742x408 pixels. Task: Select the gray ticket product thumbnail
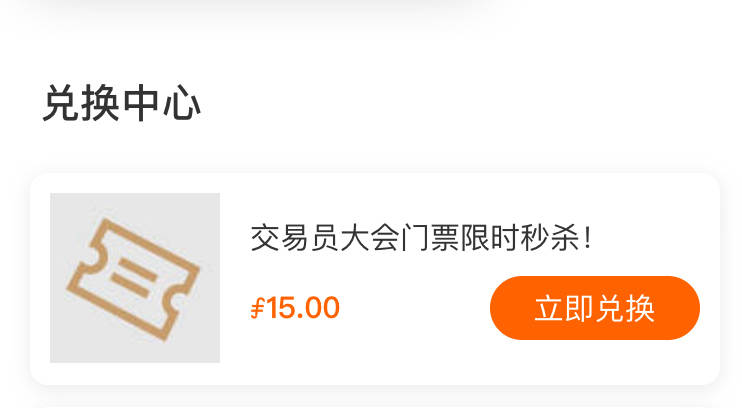pyautogui.click(x=135, y=278)
